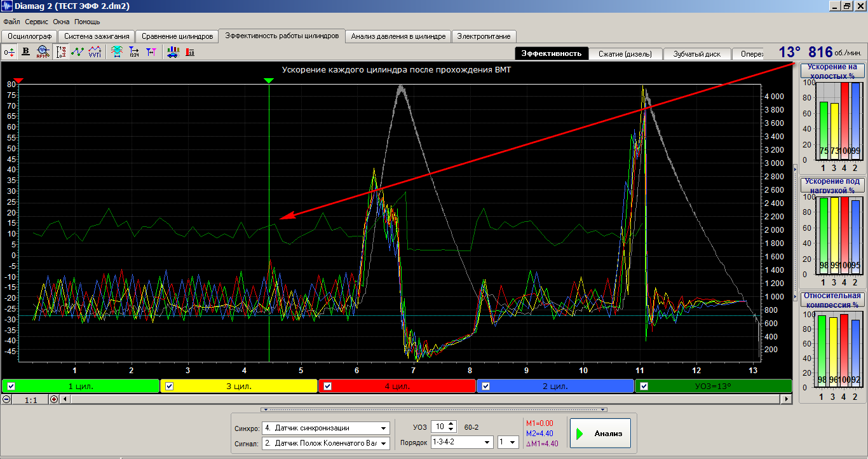Select the cut-off Опереж sub-tab
The image size is (868, 459).
click(749, 54)
